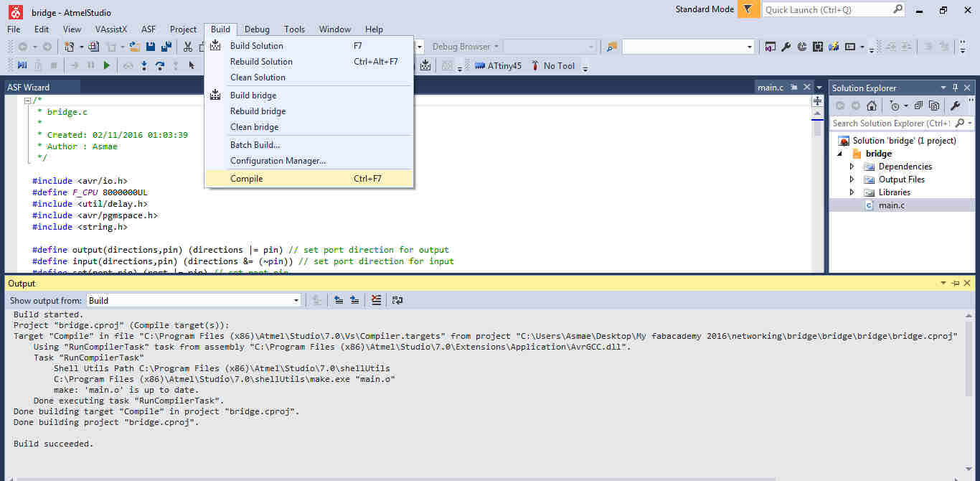The image size is (980, 481).
Task: Expand the Output Files folder
Action: pos(852,179)
